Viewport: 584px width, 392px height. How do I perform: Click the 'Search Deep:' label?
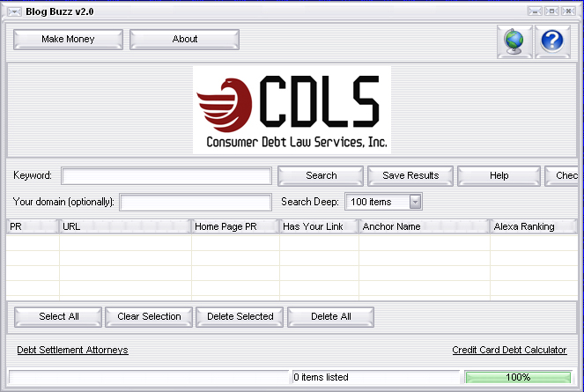click(310, 202)
